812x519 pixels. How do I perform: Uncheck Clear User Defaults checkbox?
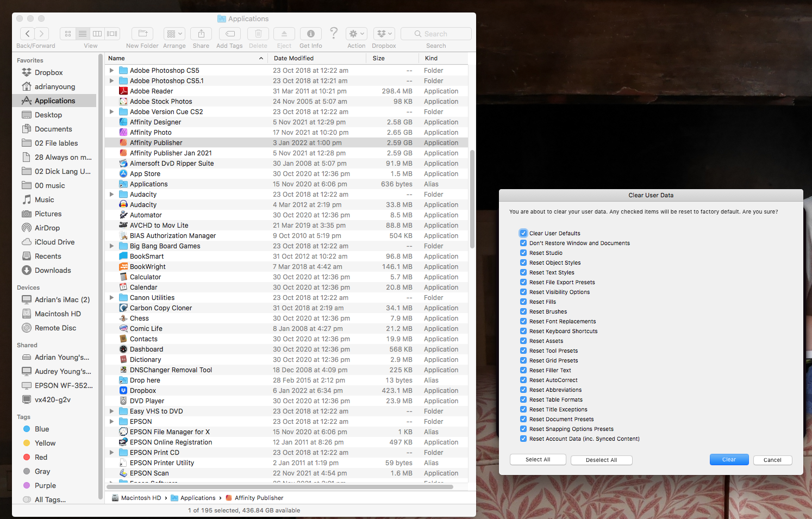523,233
